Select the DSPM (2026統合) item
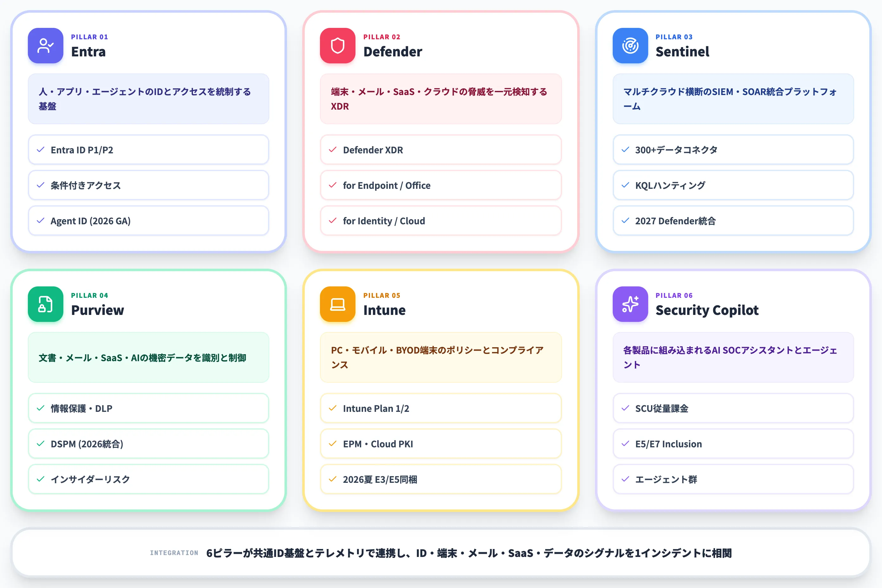Viewport: 882px width, 588px height. (x=149, y=444)
